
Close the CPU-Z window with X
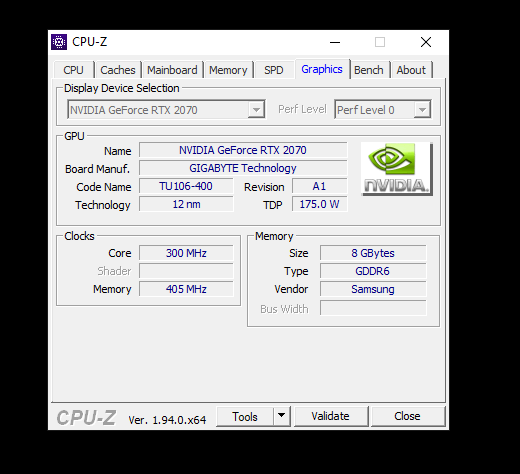click(426, 42)
